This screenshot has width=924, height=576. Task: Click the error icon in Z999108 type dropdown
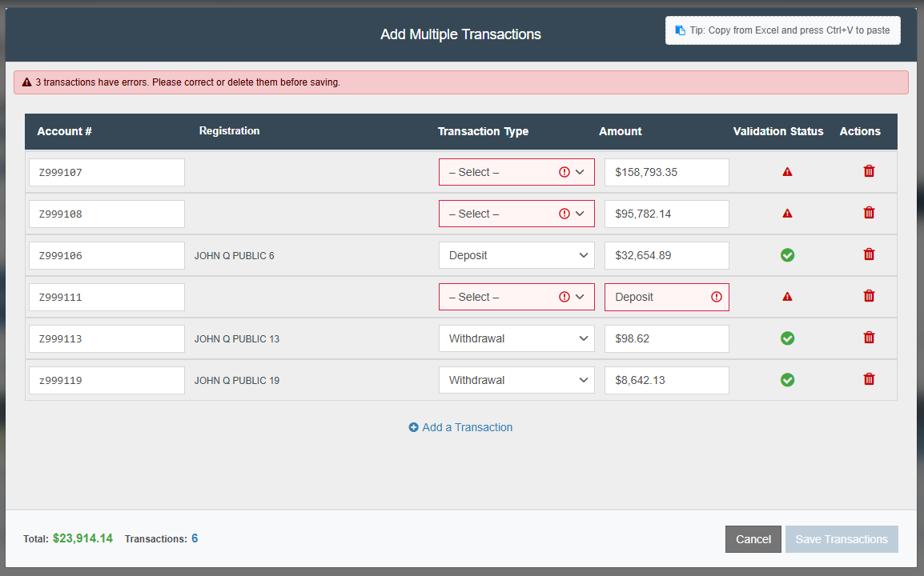564,214
